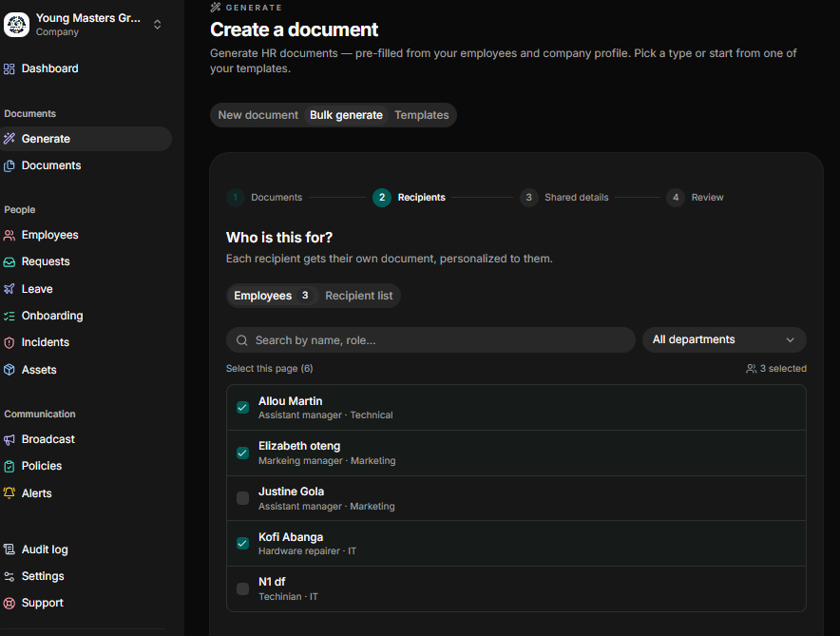
Task: Click the Generate magic wand icon in sidebar
Action: [x=10, y=139]
